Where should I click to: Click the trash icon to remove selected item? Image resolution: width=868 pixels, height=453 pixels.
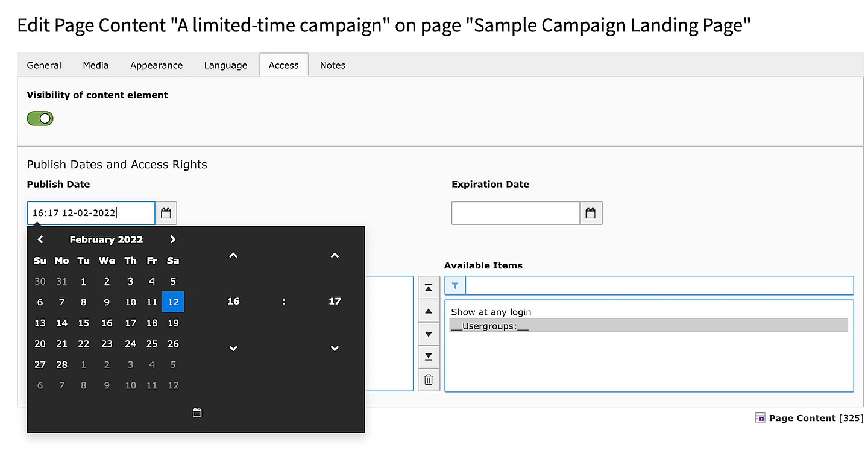coord(429,379)
